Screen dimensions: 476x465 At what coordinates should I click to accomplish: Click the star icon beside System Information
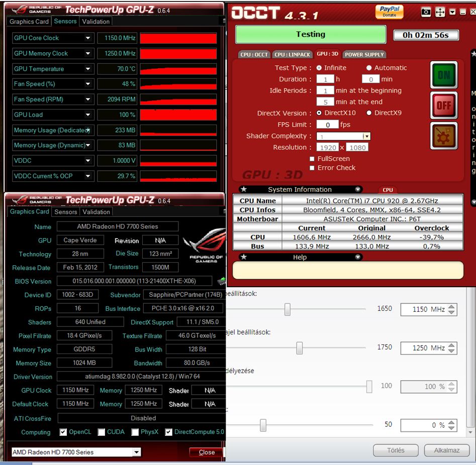(244, 189)
